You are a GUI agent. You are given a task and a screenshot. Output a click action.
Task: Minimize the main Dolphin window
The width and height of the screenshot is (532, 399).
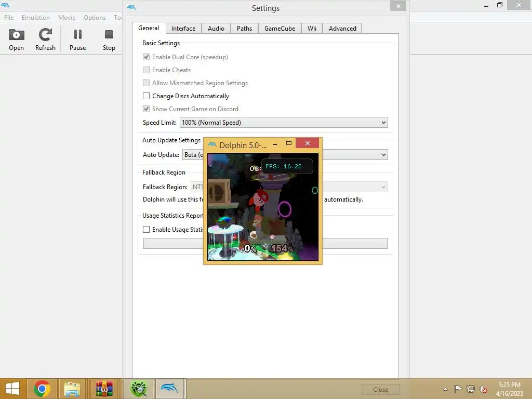tap(486, 5)
